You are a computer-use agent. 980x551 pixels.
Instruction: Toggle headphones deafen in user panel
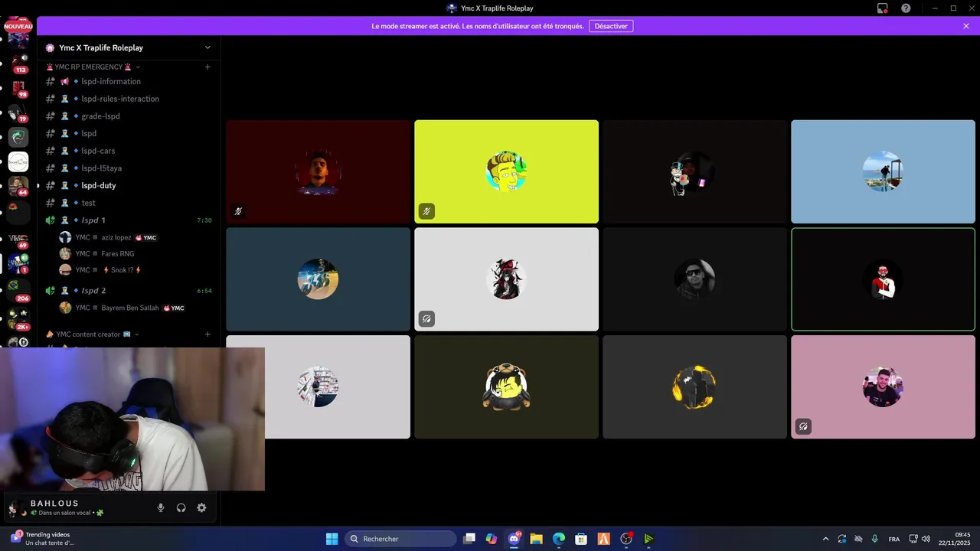pyautogui.click(x=181, y=507)
